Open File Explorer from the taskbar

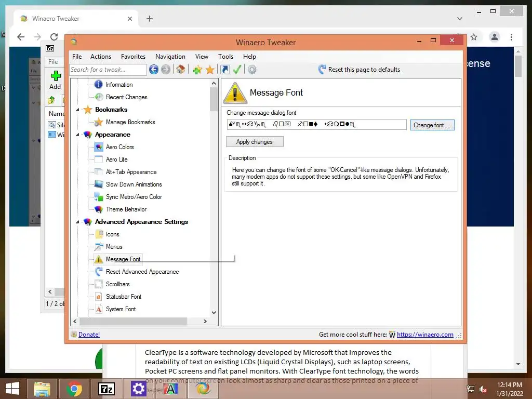click(x=42, y=389)
